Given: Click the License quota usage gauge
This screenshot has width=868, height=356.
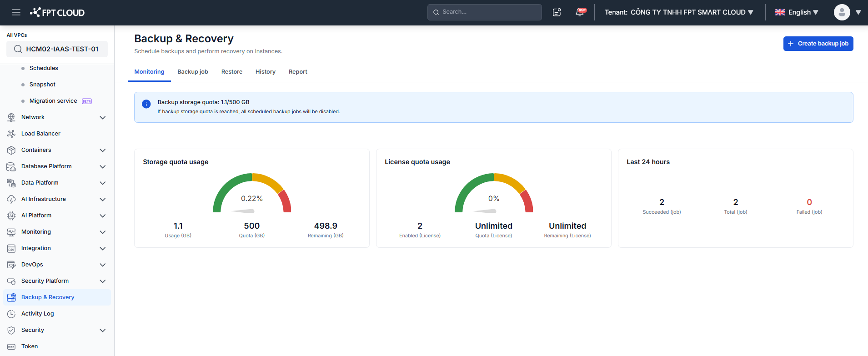Looking at the screenshot, I should (494, 193).
